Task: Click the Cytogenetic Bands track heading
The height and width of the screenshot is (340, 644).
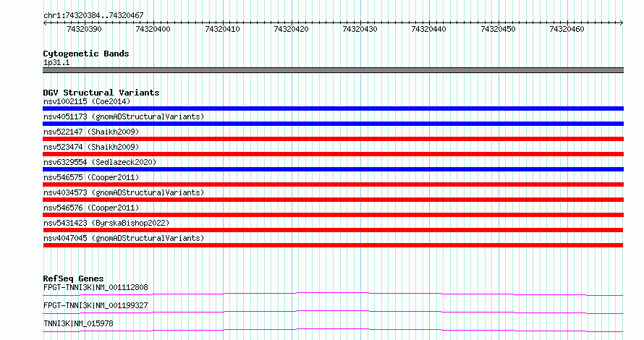Action: click(86, 54)
